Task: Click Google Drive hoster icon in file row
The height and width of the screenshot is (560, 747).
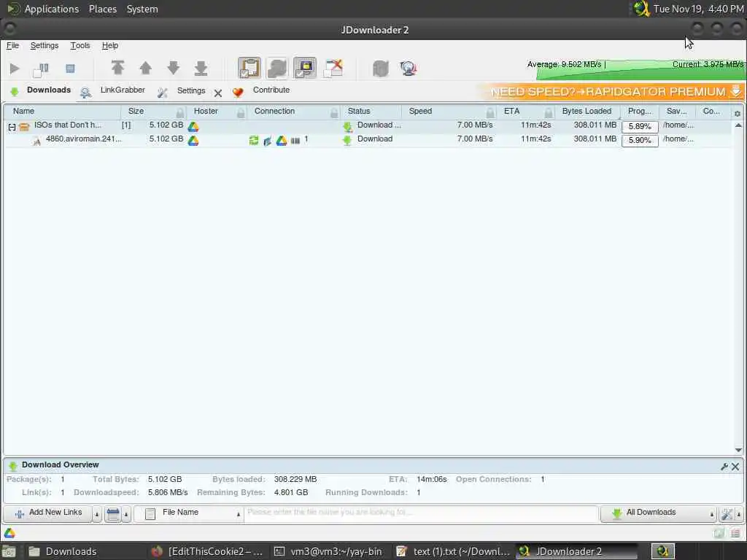Action: tap(193, 141)
